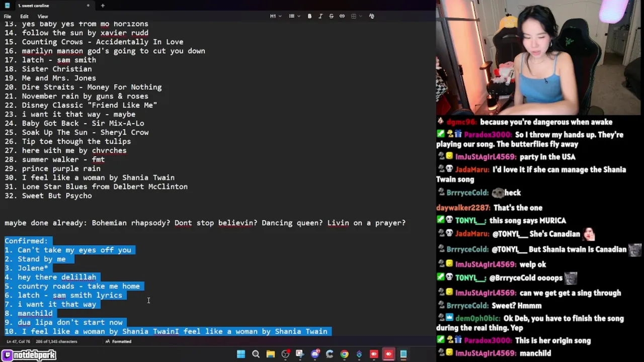Open the active red taskbar app icon
Screen dimensions: 644x362
pyautogui.click(x=388, y=354)
